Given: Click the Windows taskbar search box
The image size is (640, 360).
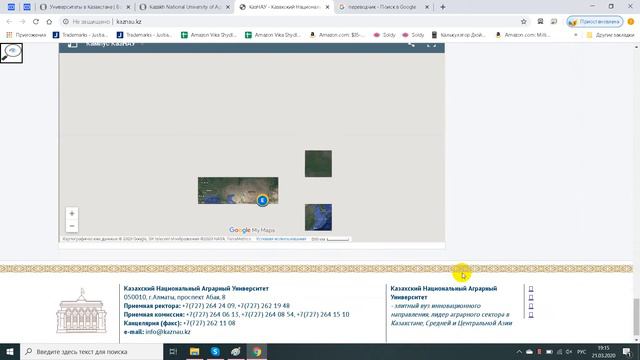Looking at the screenshot, I should click(x=91, y=352).
